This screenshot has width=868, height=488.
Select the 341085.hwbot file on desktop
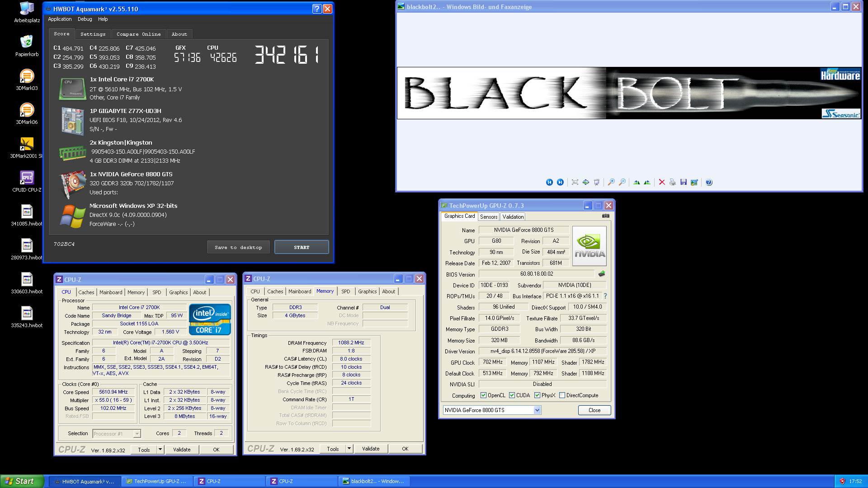click(27, 215)
